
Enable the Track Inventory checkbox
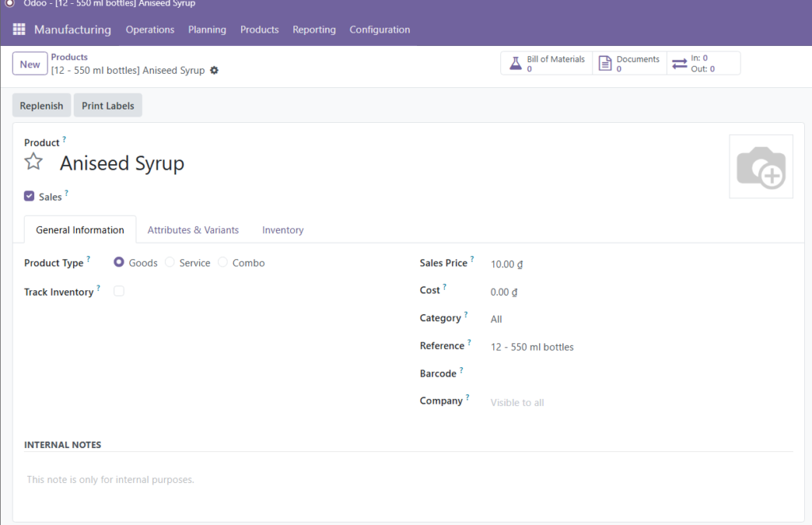pos(119,291)
